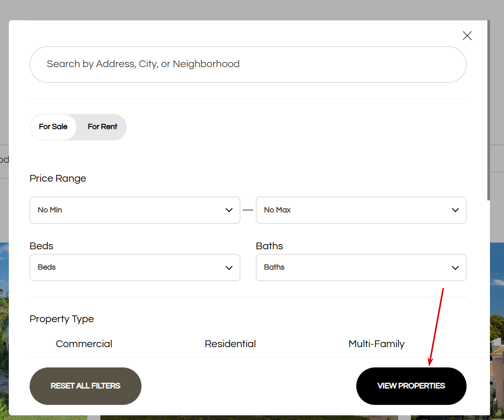Expand the Beds selection dropdown
Screen dimensions: 504x420
125,268
